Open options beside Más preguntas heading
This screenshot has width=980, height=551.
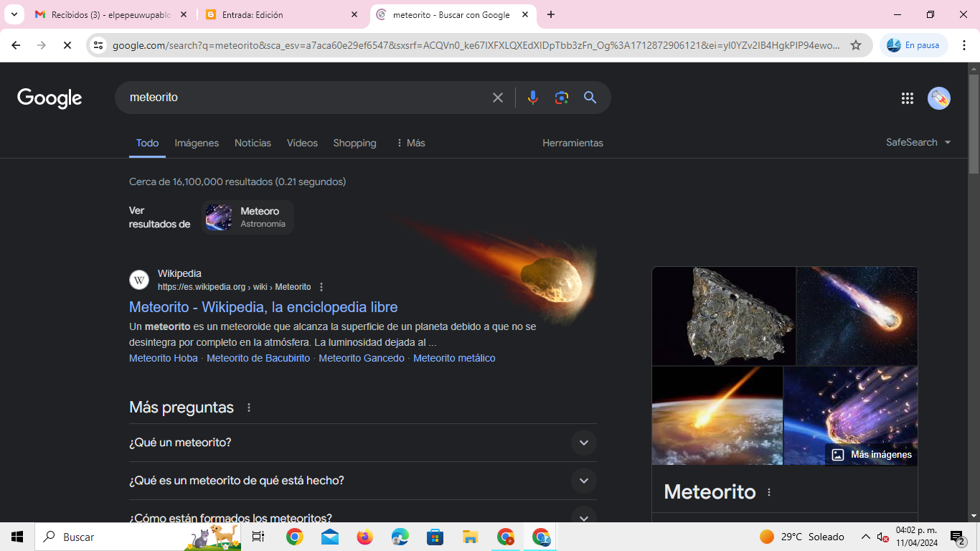click(249, 408)
